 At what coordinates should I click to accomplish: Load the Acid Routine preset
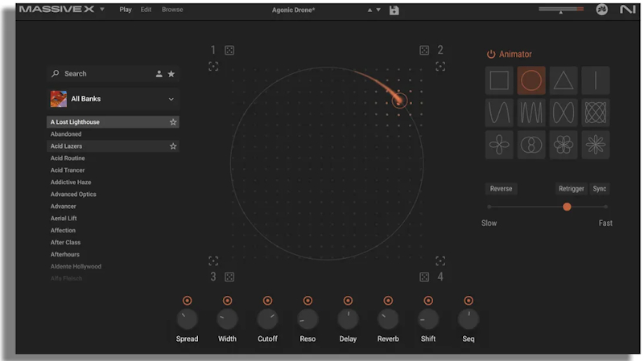click(113, 158)
